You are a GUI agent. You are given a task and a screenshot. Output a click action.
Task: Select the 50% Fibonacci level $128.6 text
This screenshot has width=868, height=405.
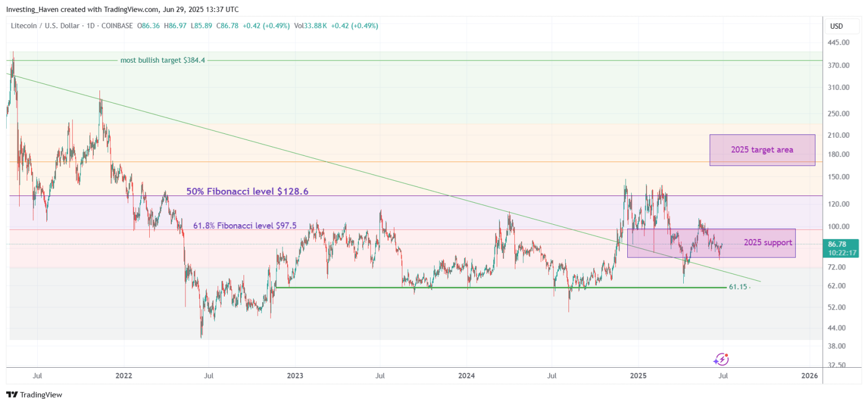coord(248,191)
